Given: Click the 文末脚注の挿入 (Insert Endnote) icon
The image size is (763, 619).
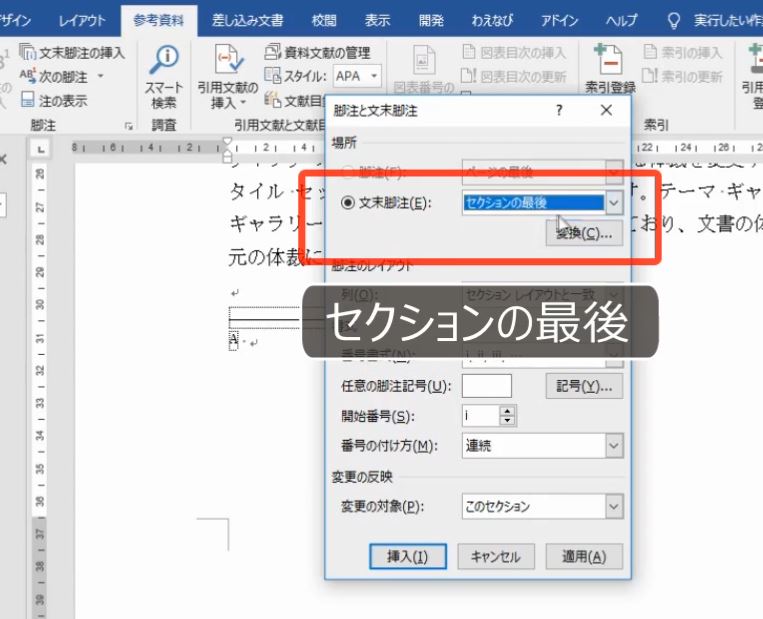Looking at the screenshot, I should pos(27,52).
